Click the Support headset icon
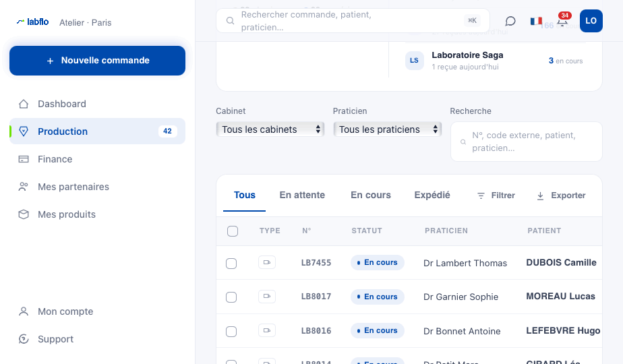Image resolution: width=623 pixels, height=364 pixels. click(24, 339)
